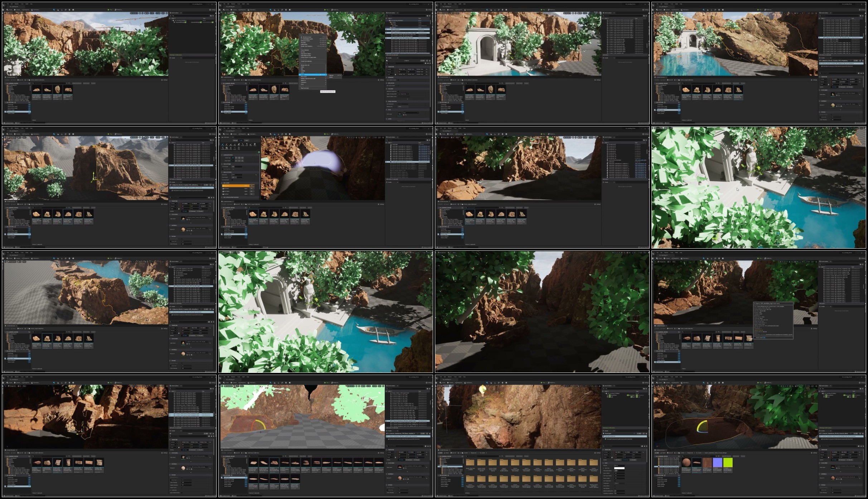
Task: Pick the first circular Brush Type icon in the Landscape panel
Action: coord(233,158)
